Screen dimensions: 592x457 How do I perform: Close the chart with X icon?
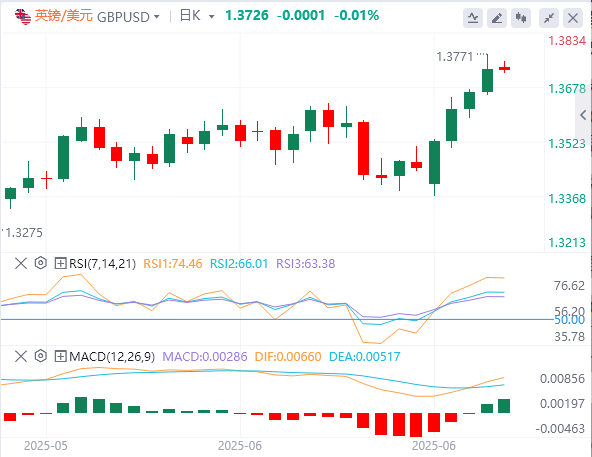[573, 18]
